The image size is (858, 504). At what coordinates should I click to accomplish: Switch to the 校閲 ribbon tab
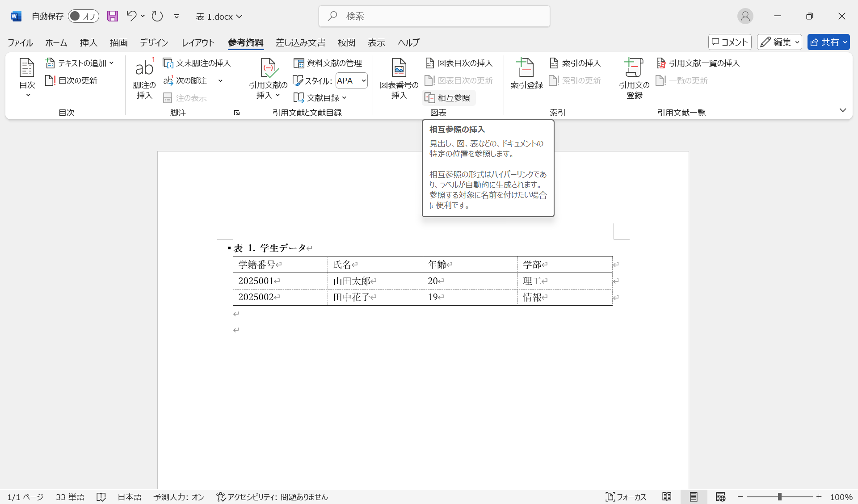pyautogui.click(x=347, y=42)
